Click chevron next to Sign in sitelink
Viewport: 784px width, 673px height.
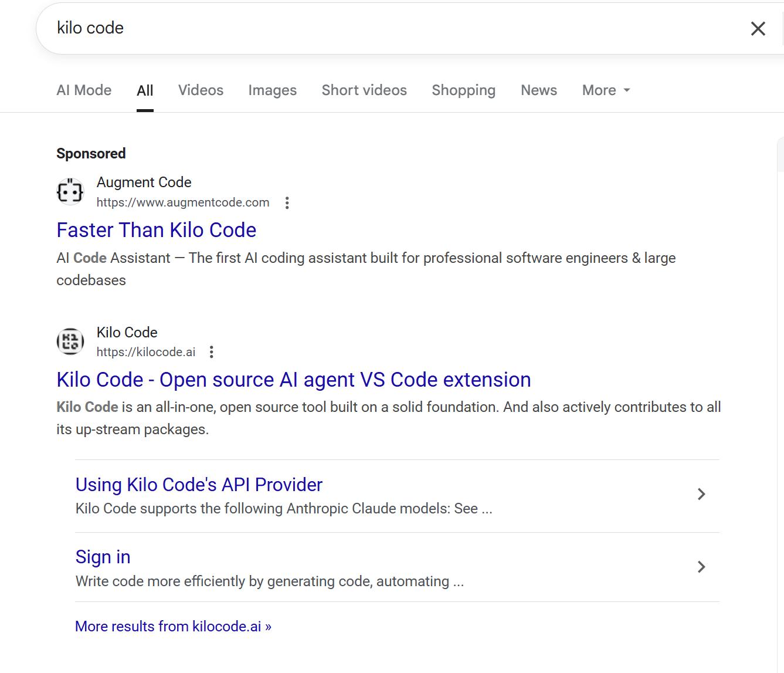point(701,567)
